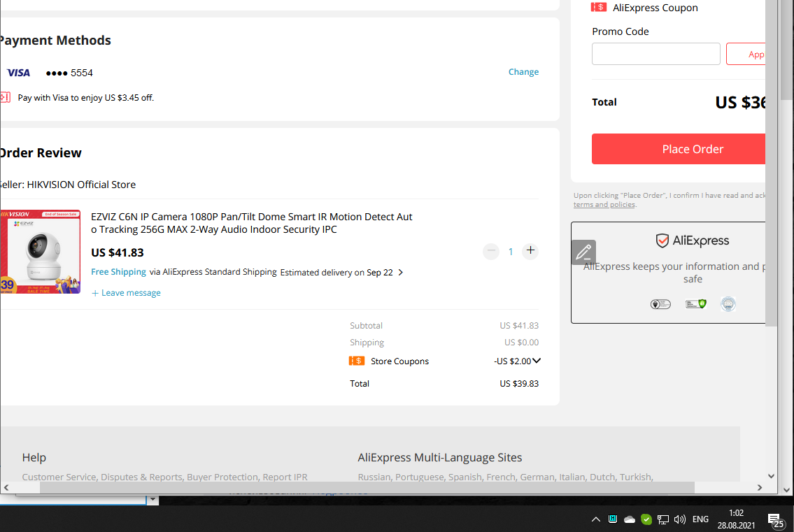Expand Store Coupons -US $2.00 arrow
The width and height of the screenshot is (794, 532).
(x=537, y=361)
